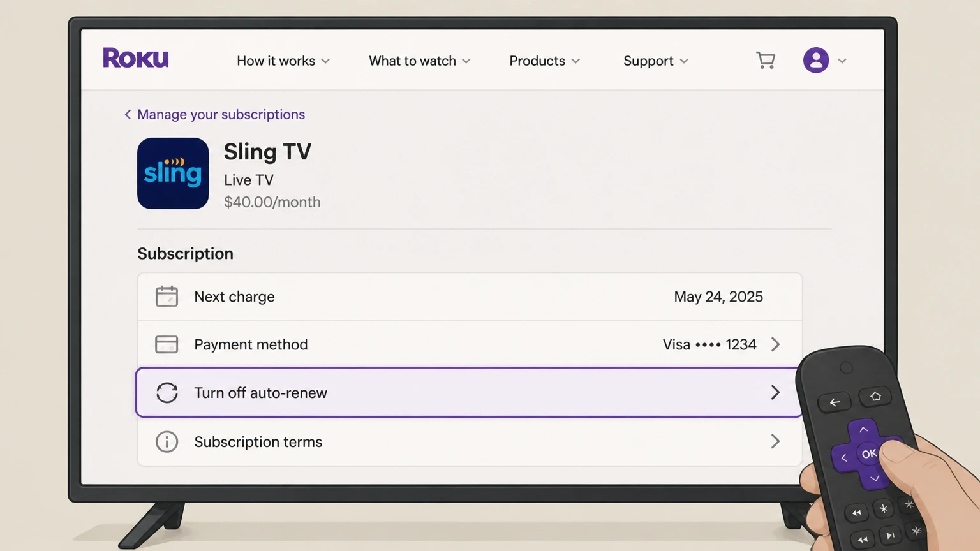Click the Subscription terms info icon

[x=167, y=442]
